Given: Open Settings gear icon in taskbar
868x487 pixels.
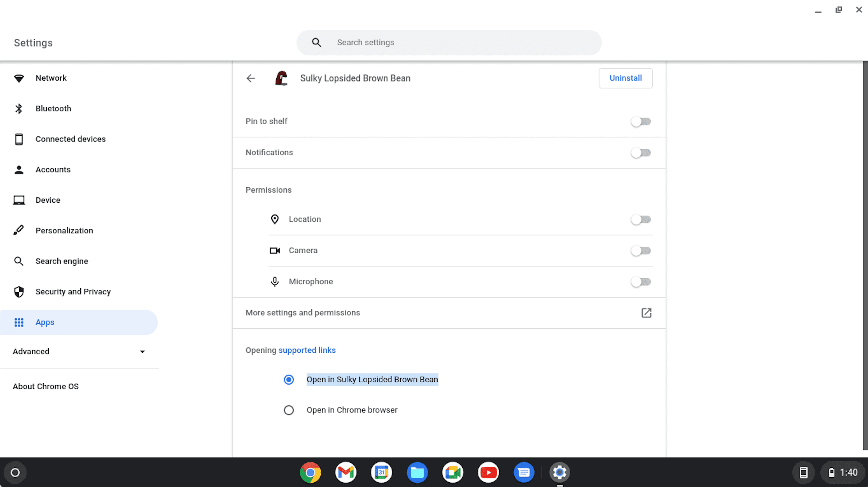Looking at the screenshot, I should tap(559, 472).
